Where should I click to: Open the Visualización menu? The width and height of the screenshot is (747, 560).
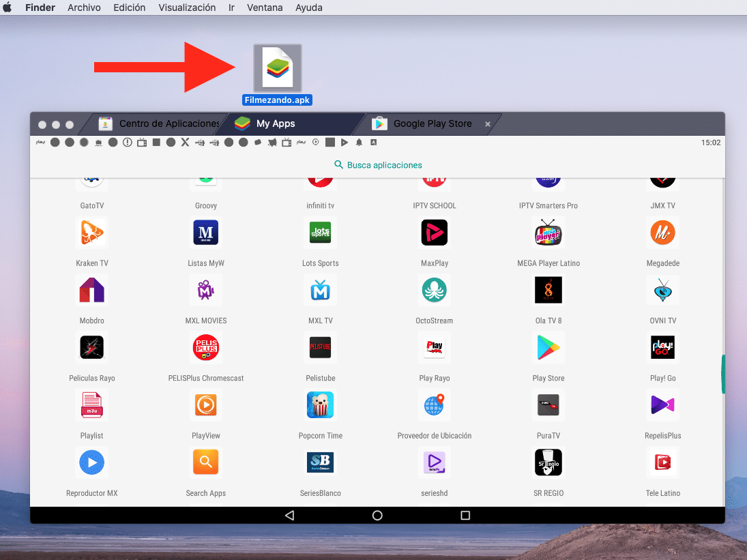(x=186, y=8)
